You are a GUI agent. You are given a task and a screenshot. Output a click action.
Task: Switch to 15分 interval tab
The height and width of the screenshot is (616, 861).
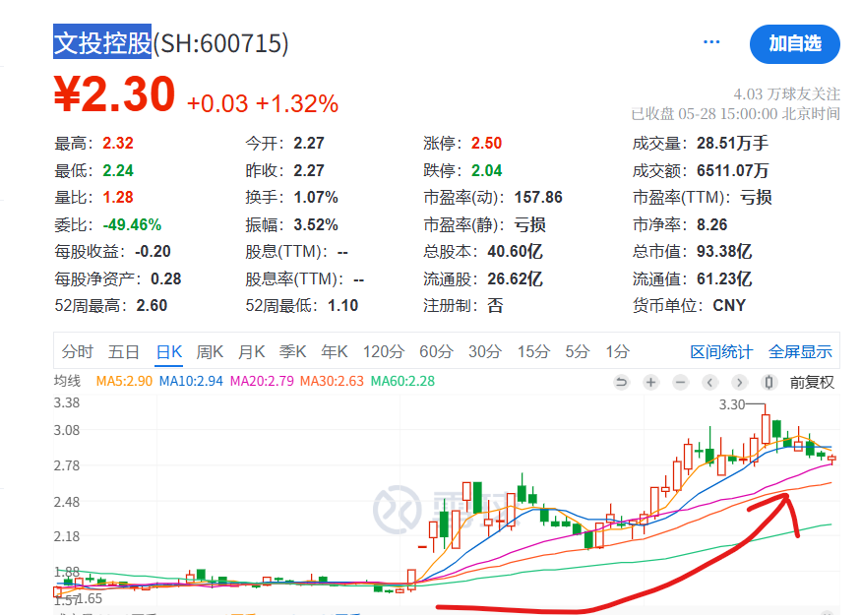(x=533, y=351)
